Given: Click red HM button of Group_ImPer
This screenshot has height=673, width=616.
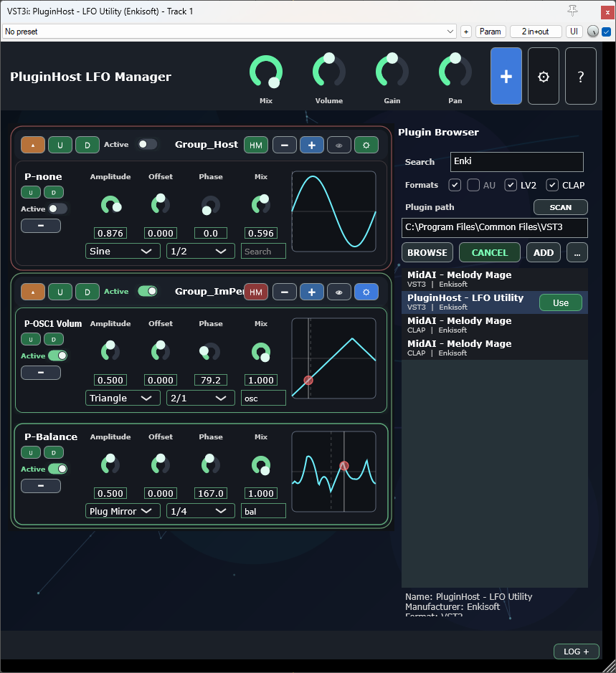Looking at the screenshot, I should coord(256,292).
